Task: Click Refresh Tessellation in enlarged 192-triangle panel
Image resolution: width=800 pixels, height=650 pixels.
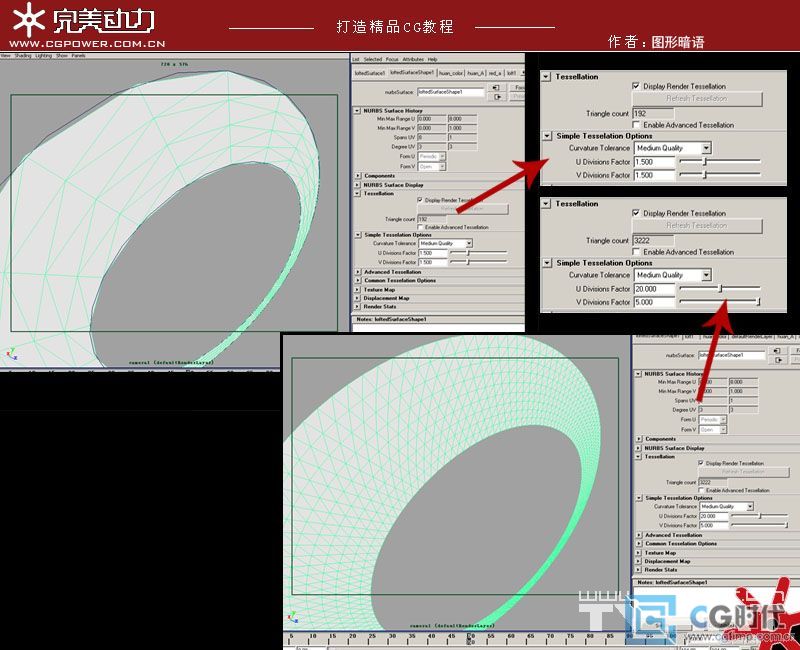Action: [x=697, y=99]
